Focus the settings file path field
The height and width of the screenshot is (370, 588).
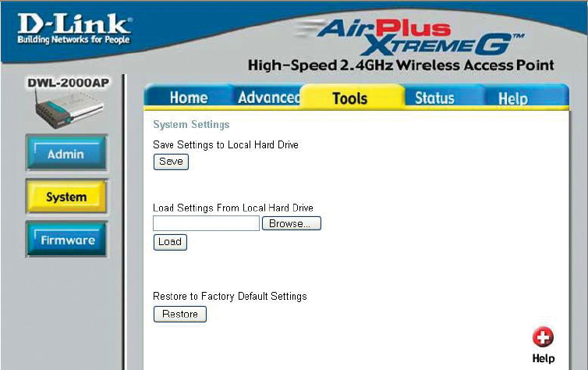[206, 223]
